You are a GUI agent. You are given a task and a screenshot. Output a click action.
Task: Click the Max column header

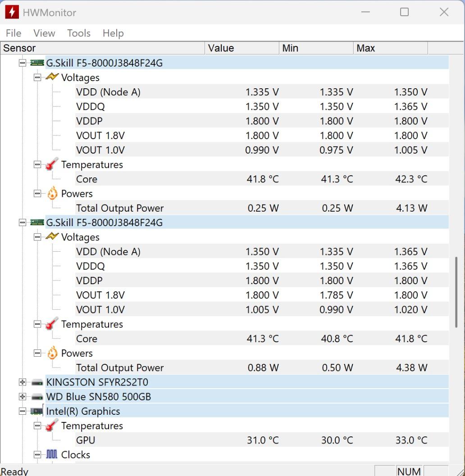point(390,48)
